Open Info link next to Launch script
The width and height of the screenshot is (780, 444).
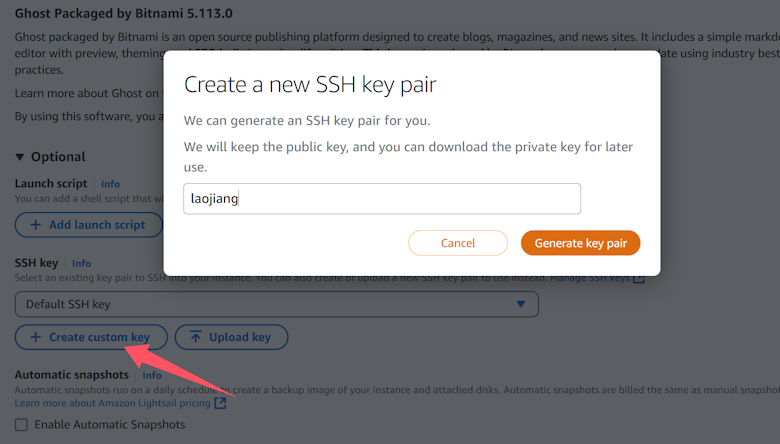[x=110, y=184]
